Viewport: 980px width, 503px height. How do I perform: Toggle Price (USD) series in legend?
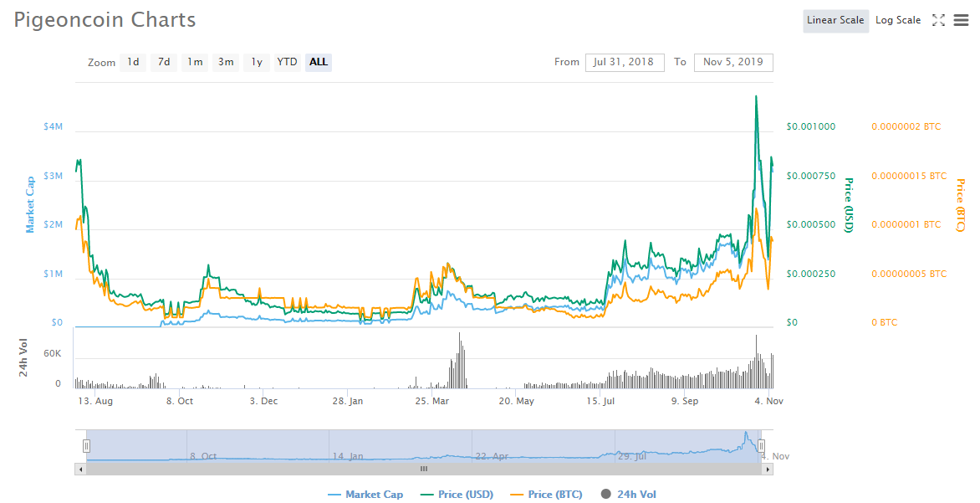point(457,495)
